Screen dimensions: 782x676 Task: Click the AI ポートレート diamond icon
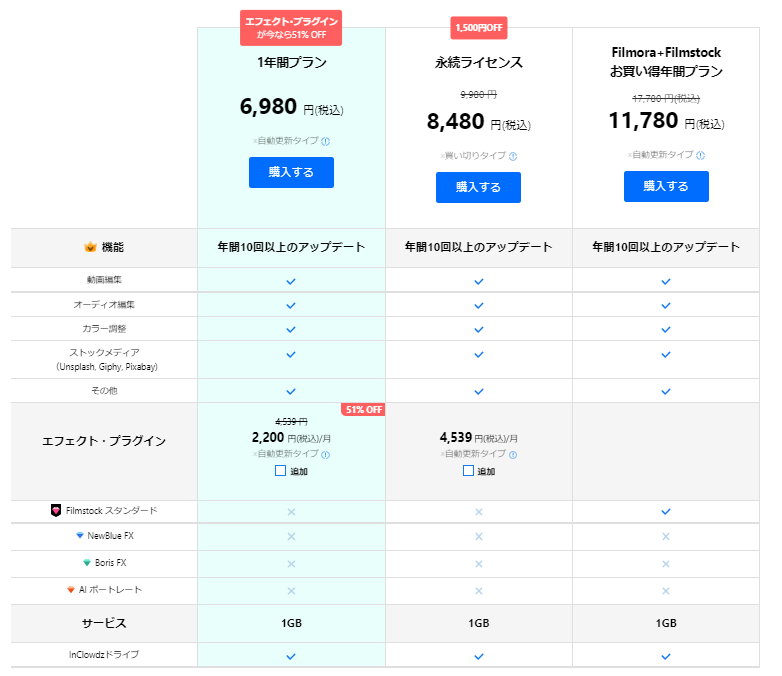(x=71, y=590)
